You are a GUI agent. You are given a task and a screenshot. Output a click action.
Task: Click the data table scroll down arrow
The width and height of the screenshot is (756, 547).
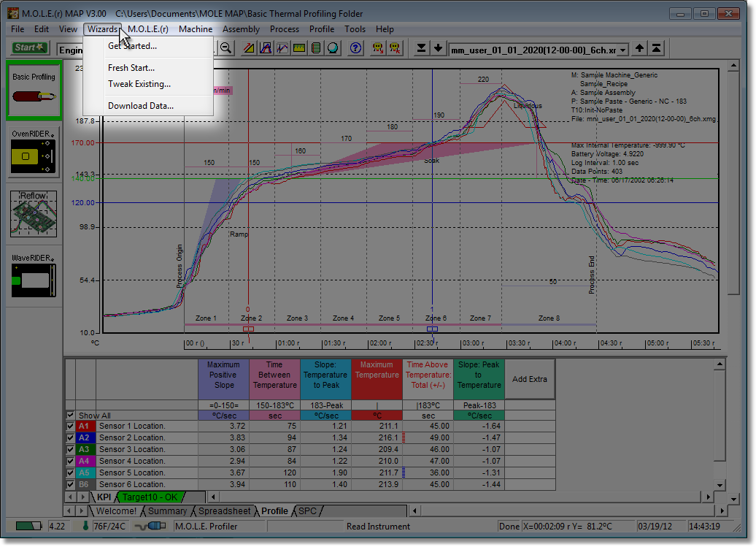720,485
